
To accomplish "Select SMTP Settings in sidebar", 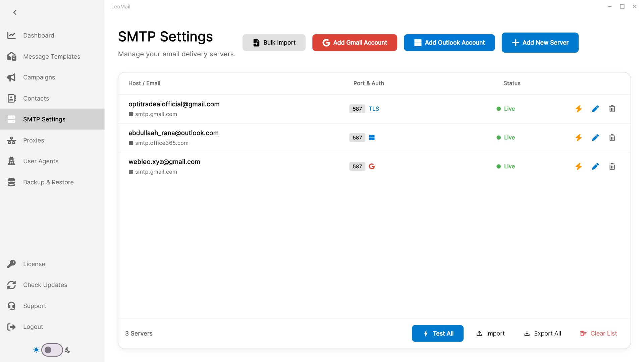I will pos(52,119).
